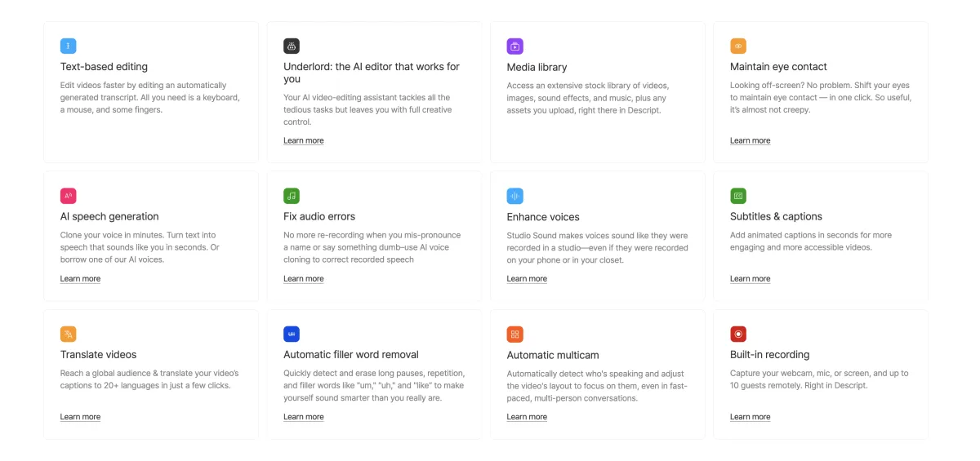The height and width of the screenshot is (461, 980).
Task: Click the orange eye contact icon
Action: coord(738,46)
